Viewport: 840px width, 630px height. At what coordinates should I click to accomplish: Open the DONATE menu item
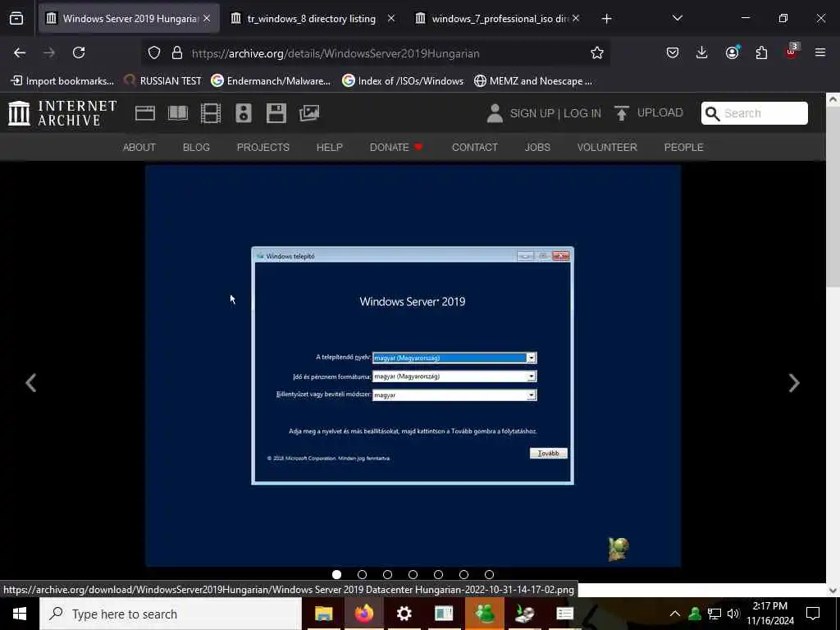[x=396, y=148]
